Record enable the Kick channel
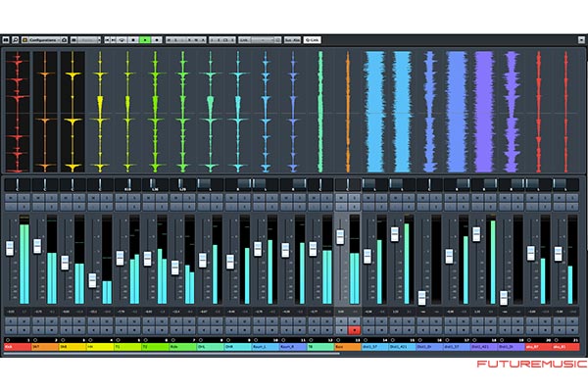Image resolution: width=588 pixels, height=392 pixels. pos(24,330)
